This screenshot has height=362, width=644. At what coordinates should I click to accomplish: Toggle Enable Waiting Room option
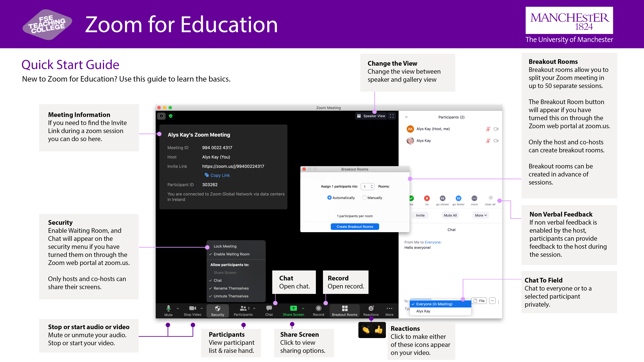(x=232, y=254)
